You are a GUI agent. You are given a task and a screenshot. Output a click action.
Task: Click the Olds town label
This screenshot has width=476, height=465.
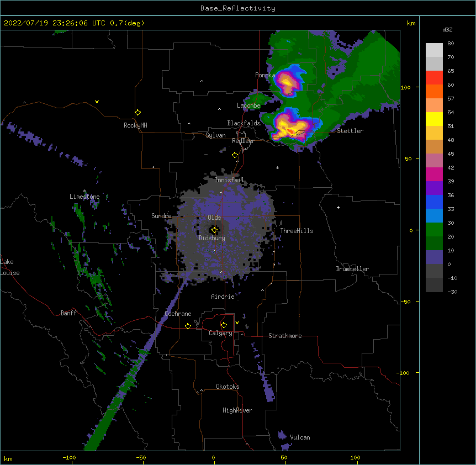[214, 218]
